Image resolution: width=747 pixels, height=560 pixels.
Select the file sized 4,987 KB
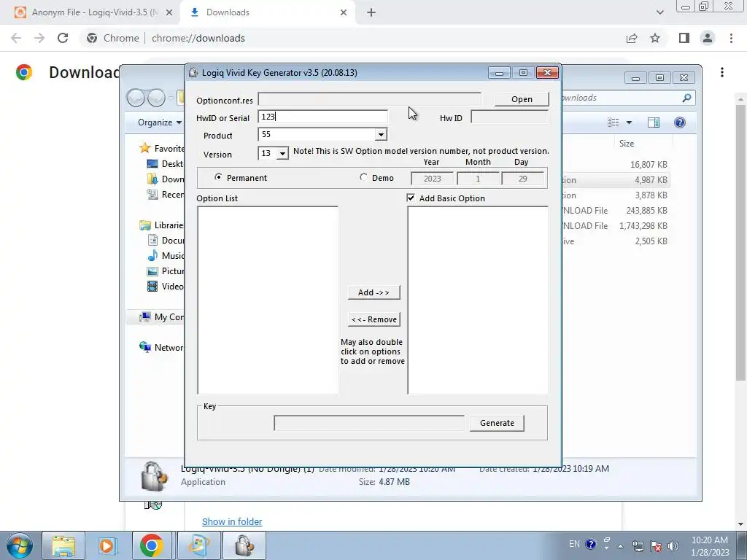coord(651,180)
